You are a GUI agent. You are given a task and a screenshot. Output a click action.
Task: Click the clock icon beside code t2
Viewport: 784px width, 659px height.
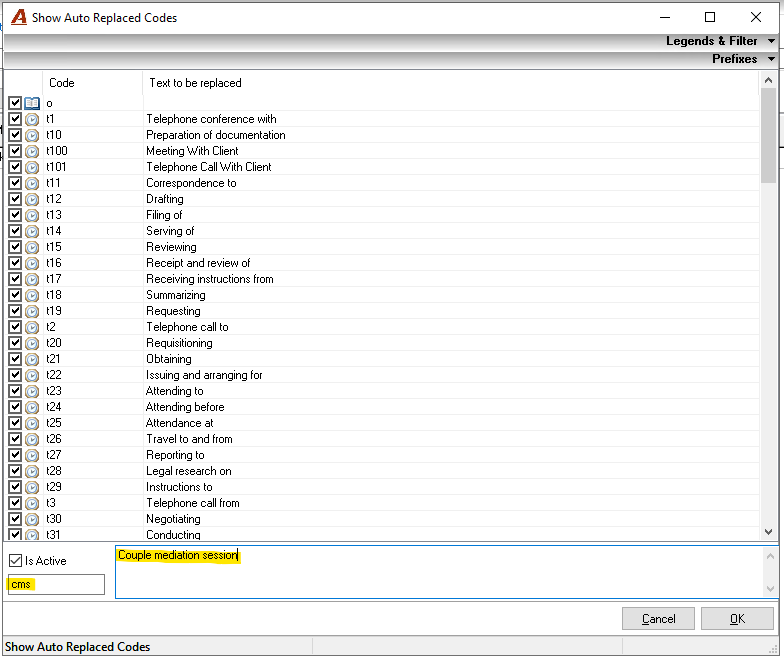pyautogui.click(x=32, y=328)
